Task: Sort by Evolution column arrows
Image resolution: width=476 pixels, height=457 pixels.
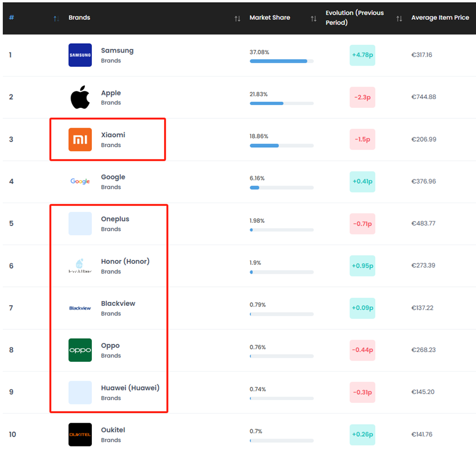Action: tap(399, 19)
